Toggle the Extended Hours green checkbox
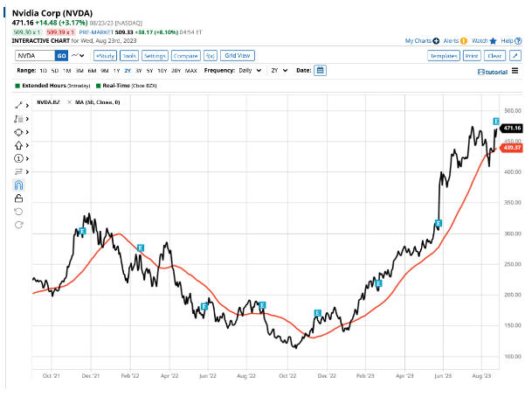Viewport: 532px width, 404px height. (x=17, y=86)
